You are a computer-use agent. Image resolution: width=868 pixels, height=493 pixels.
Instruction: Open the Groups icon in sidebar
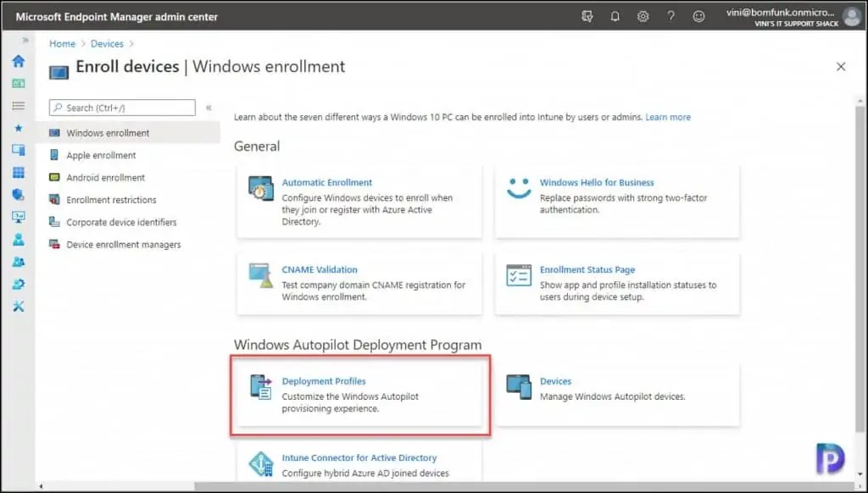click(19, 262)
